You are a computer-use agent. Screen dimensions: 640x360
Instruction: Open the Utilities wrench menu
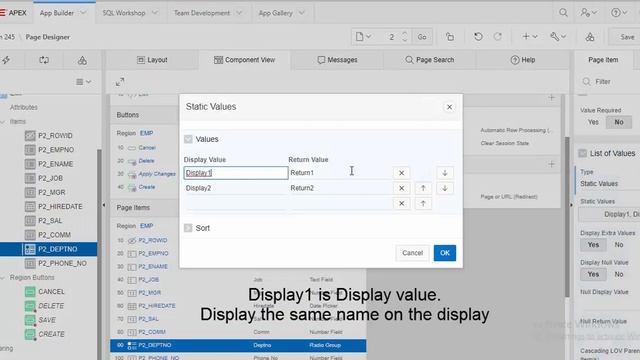[x=558, y=37]
